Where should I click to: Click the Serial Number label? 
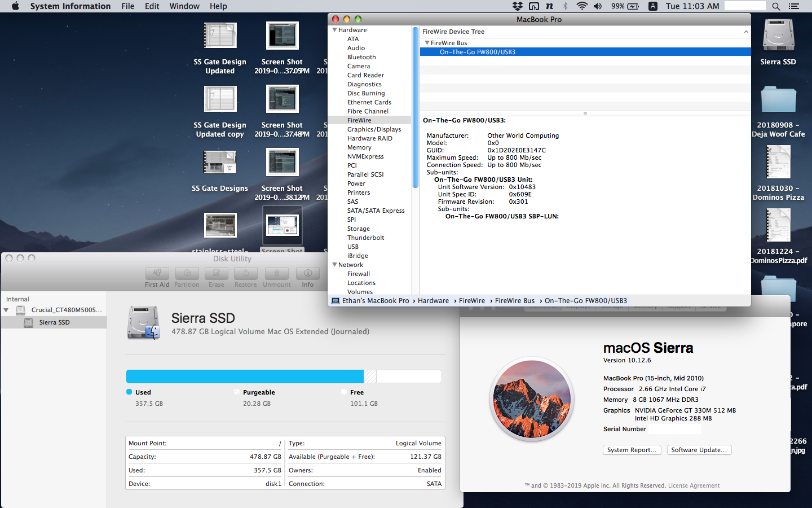tap(625, 429)
